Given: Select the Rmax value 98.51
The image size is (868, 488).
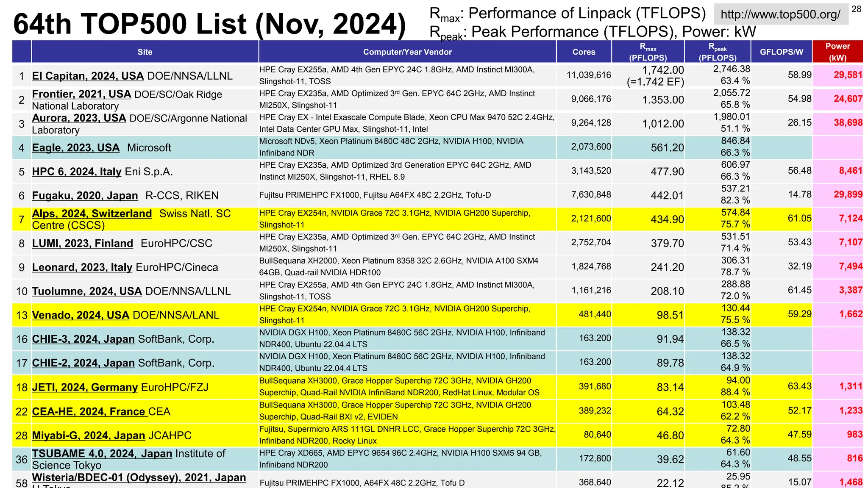Looking at the screenshot, I should 670,315.
